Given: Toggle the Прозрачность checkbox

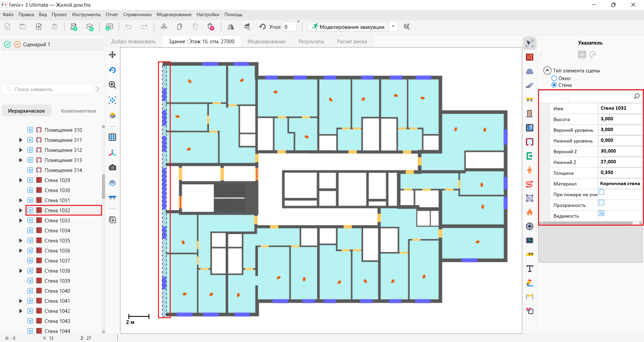Looking at the screenshot, I should pyautogui.click(x=601, y=203).
